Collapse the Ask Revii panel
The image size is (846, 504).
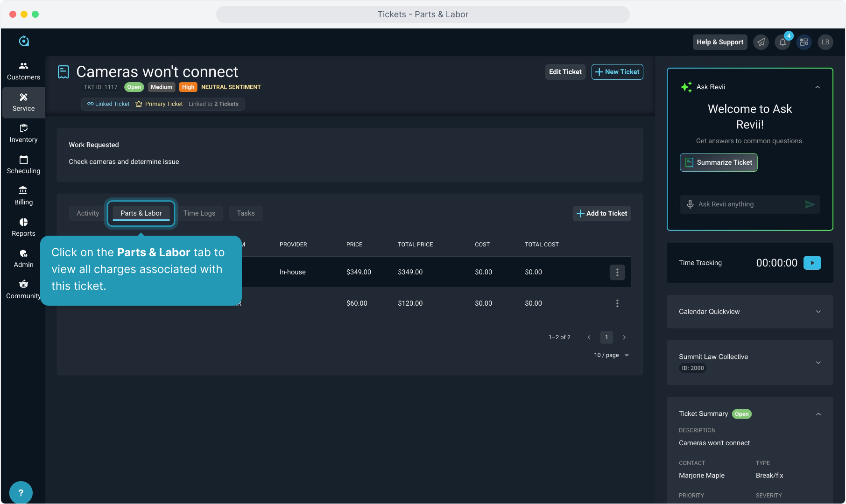818,87
